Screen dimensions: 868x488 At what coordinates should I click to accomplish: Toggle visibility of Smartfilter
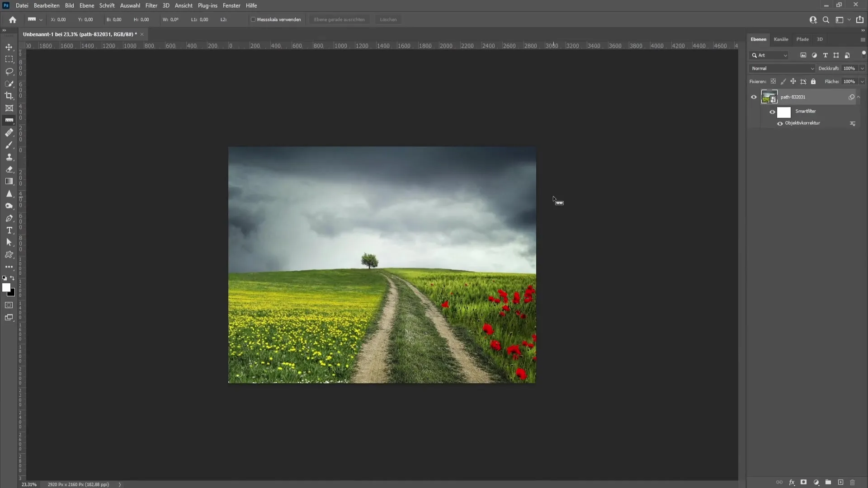tap(772, 111)
